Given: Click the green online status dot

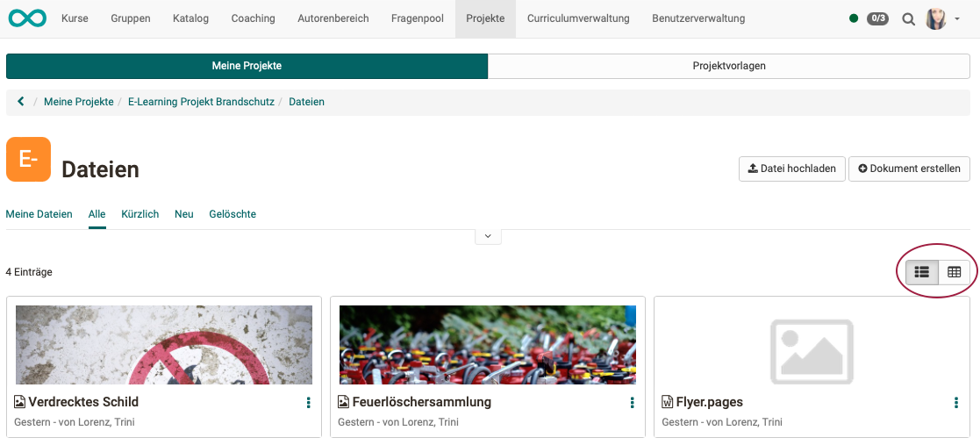Looking at the screenshot, I should point(854,18).
